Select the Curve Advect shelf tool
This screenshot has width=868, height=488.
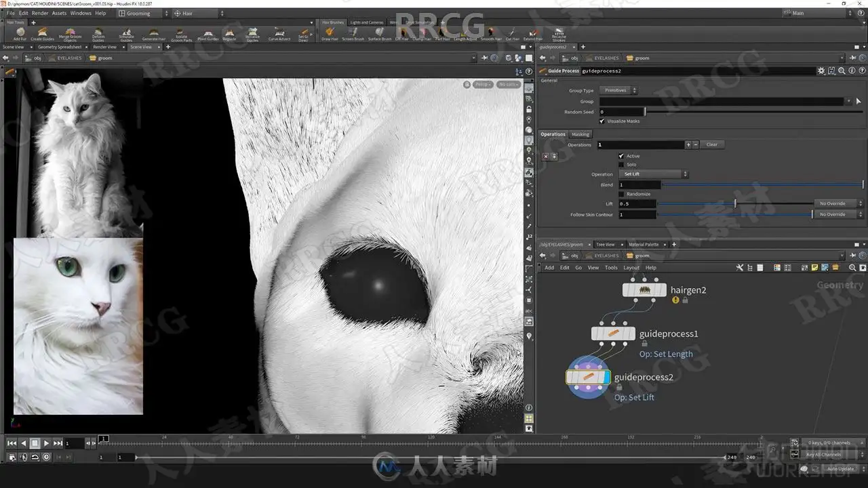point(279,34)
